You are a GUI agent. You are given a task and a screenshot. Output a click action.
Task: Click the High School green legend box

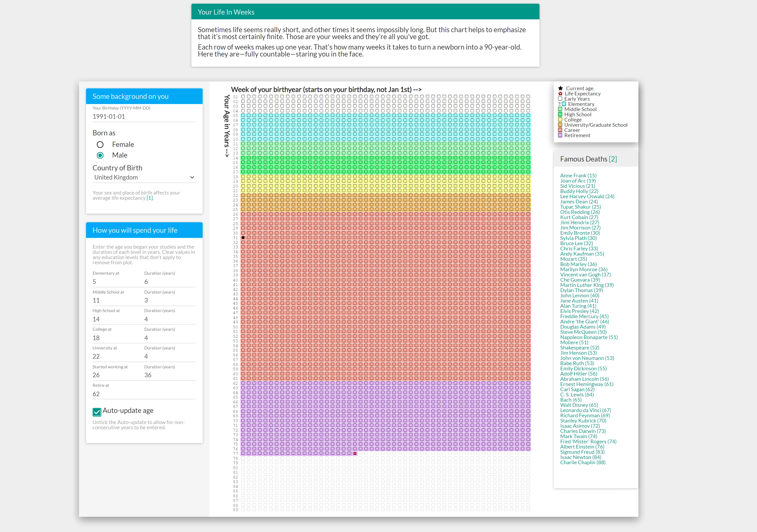pyautogui.click(x=560, y=115)
